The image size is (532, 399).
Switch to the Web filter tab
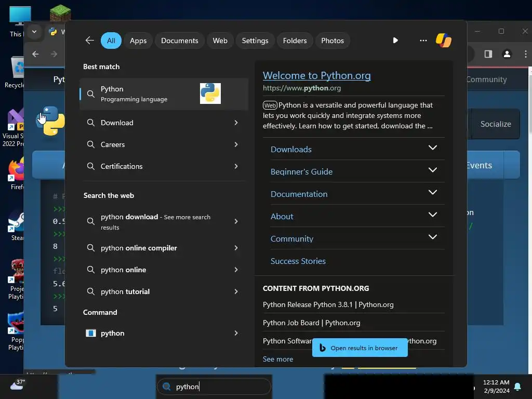tap(220, 41)
